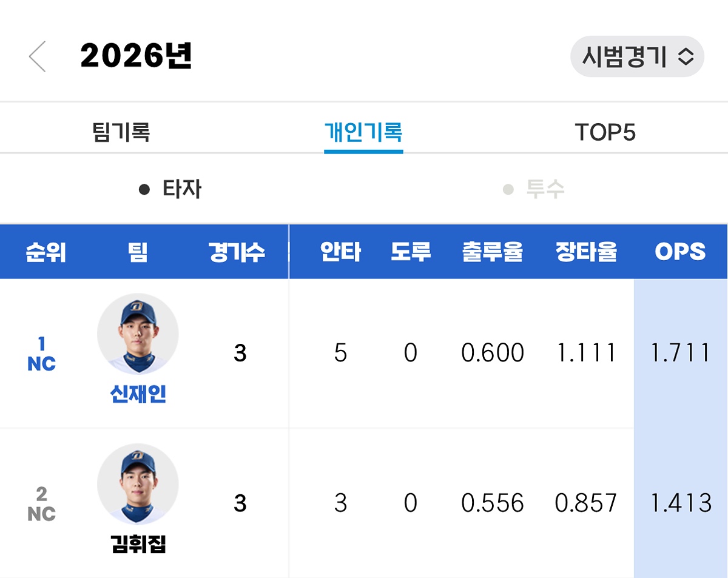Click the 순위 column header
The width and height of the screenshot is (728, 578).
45,252
